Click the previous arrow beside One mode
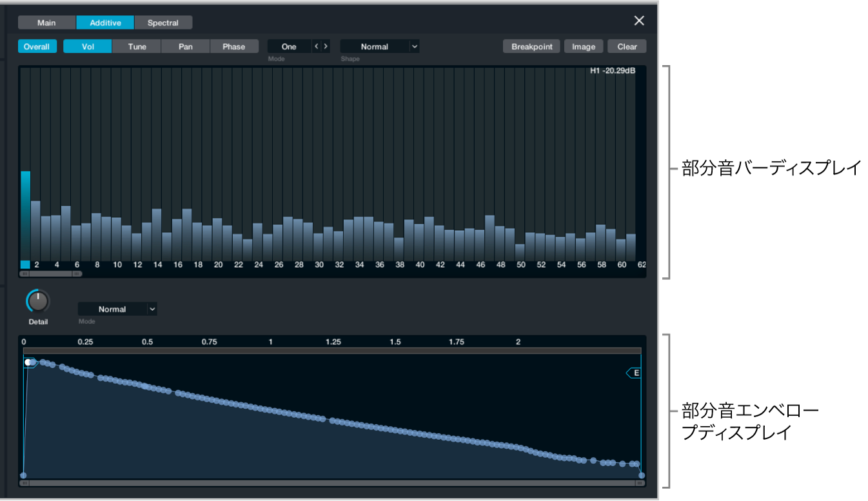The height and width of the screenshot is (501, 868). click(x=316, y=46)
